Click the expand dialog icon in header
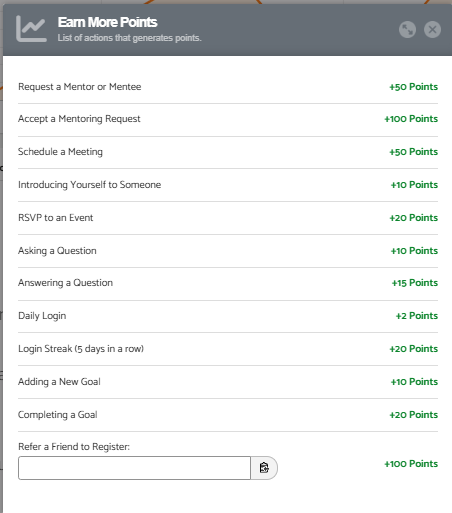Viewport: 452px width, 513px height. 407,30
